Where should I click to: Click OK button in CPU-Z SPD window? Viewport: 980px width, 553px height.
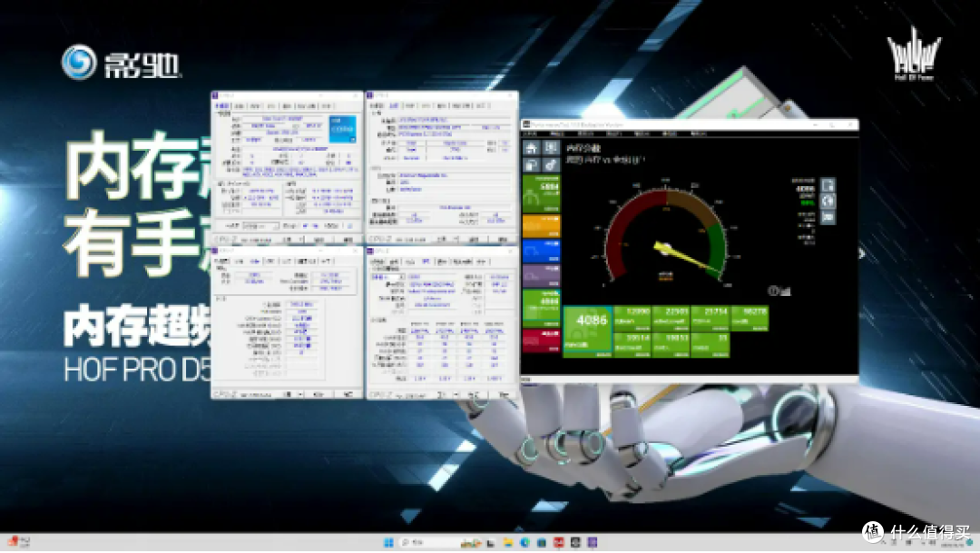(504, 395)
